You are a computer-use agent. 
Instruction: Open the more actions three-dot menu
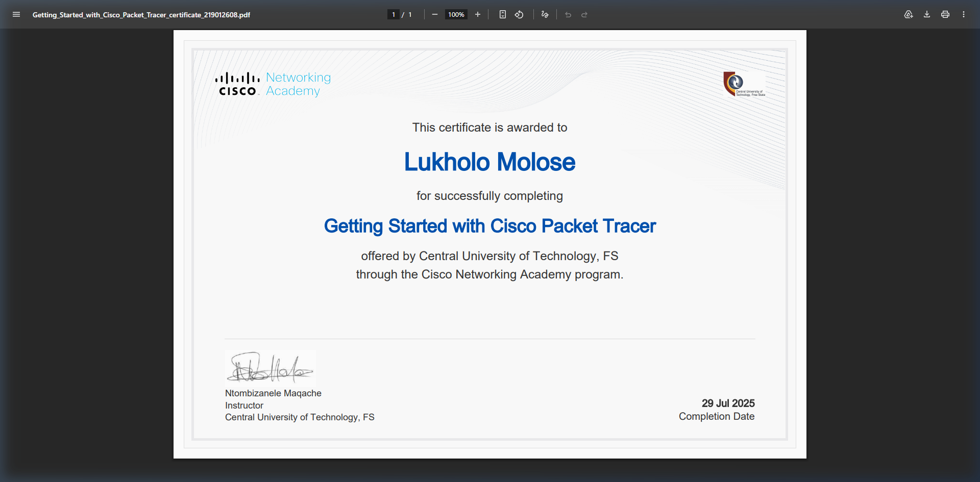tap(964, 14)
